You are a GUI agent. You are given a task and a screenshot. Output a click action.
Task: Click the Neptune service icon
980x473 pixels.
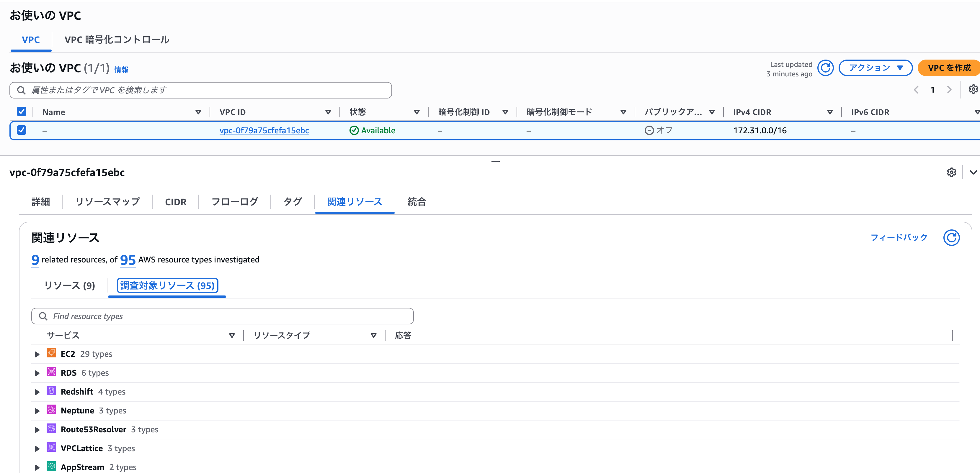coord(51,410)
